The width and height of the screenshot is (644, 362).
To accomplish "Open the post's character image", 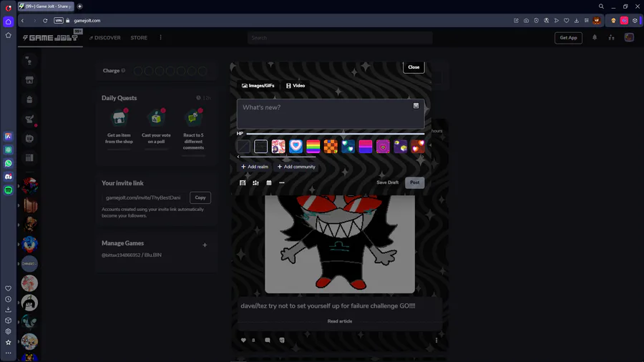I will pyautogui.click(x=340, y=244).
